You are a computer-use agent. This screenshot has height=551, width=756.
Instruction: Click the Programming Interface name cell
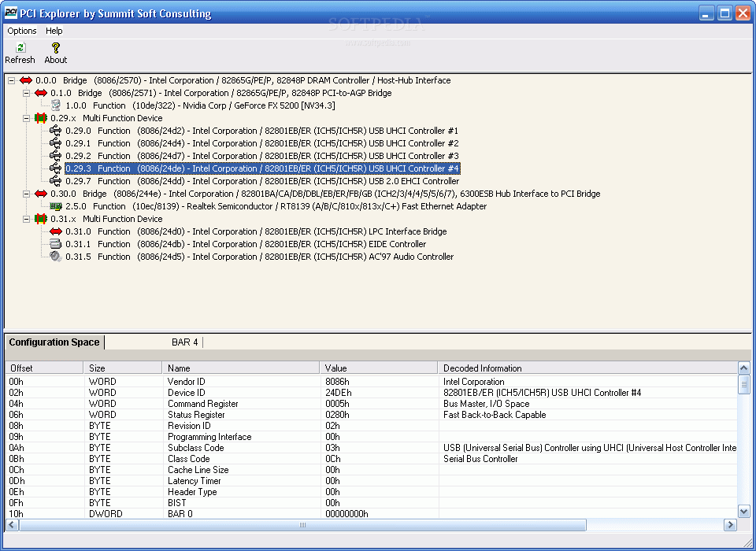[x=209, y=437]
